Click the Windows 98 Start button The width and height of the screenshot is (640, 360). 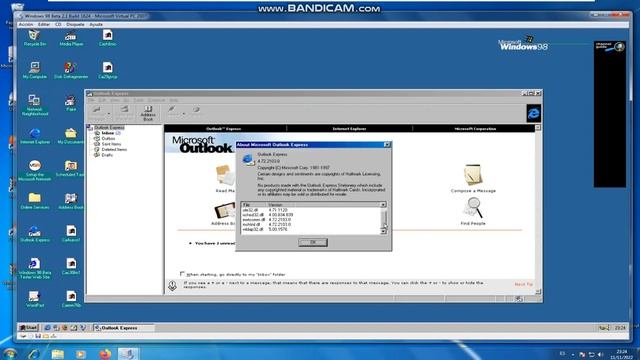click(29, 328)
